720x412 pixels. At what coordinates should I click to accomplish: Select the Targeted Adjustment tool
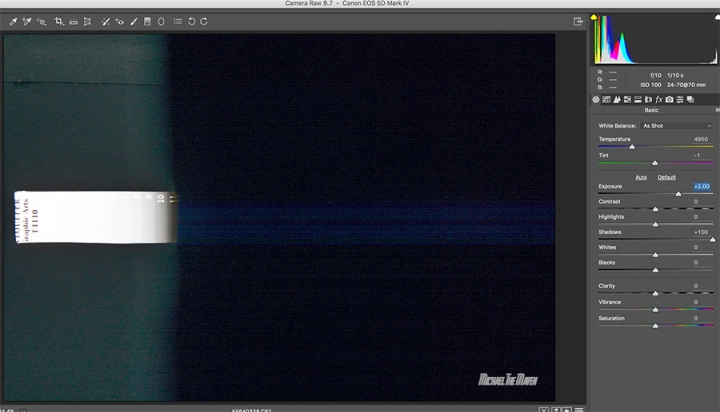click(41, 21)
